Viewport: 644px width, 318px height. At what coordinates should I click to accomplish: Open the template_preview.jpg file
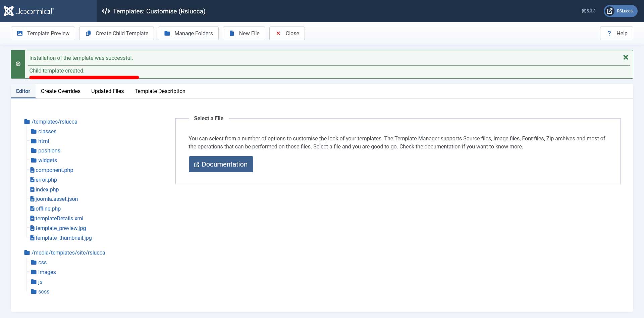61,228
